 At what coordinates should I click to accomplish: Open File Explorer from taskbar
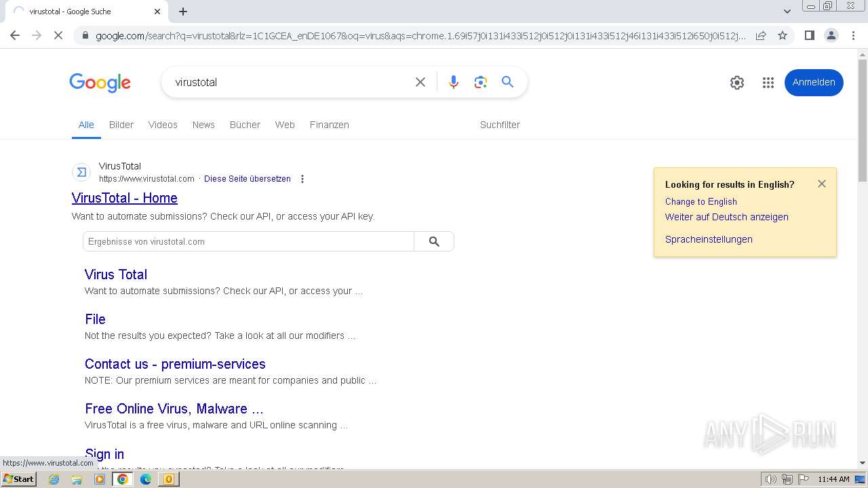(77, 479)
